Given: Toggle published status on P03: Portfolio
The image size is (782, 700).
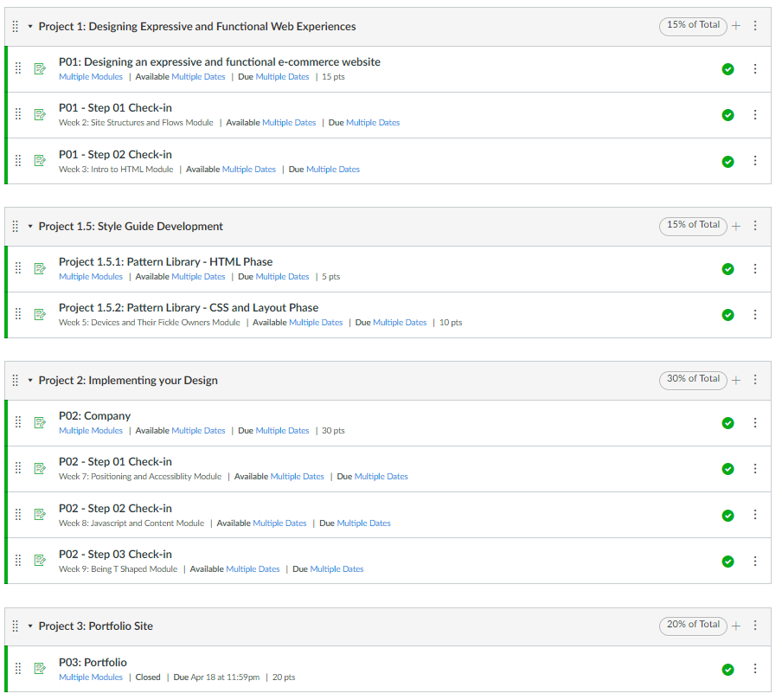Looking at the screenshot, I should pos(728,668).
